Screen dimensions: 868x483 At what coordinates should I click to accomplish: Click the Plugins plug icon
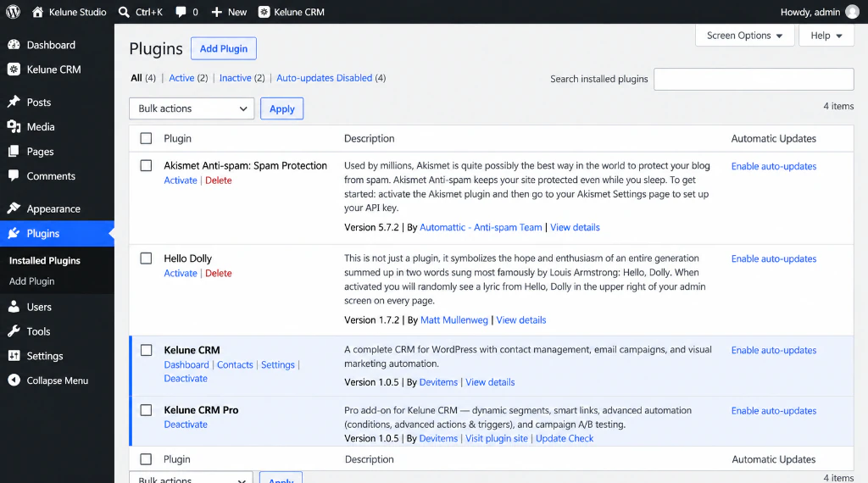point(14,234)
